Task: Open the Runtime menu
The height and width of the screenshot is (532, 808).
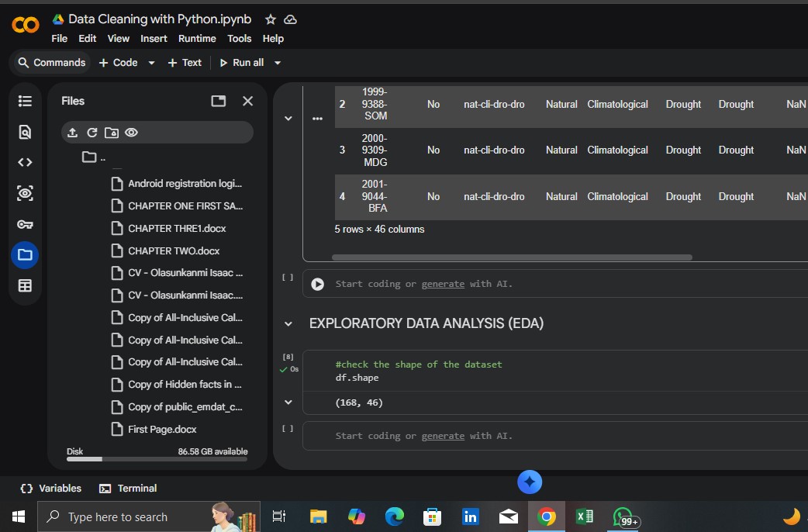Action: (197, 39)
